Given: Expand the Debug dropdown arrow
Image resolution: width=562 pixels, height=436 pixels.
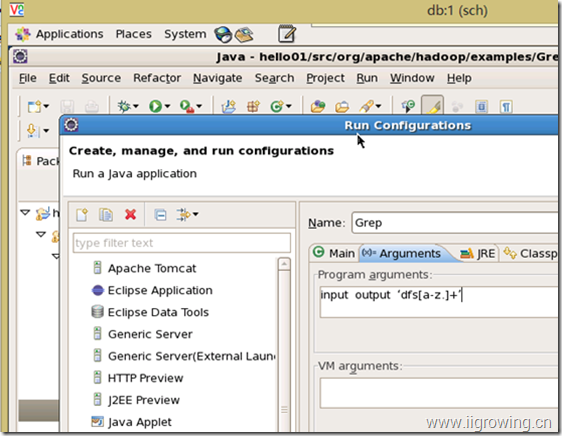Looking at the screenshot, I should point(136,106).
